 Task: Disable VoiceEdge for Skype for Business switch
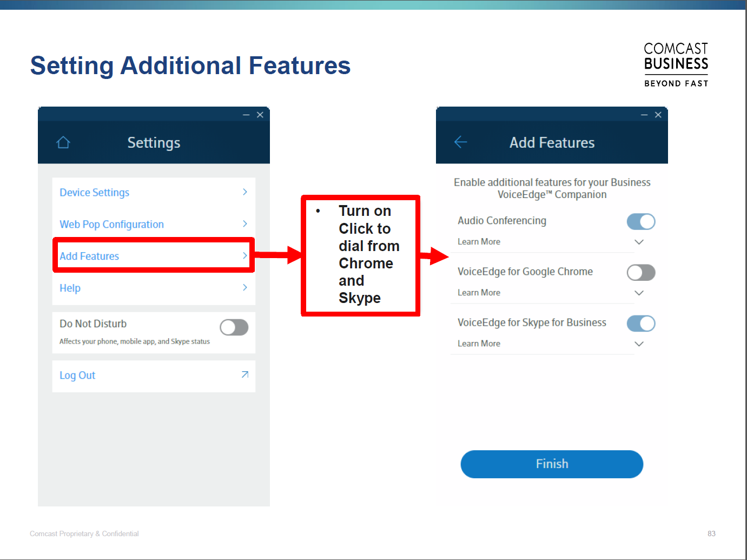[x=641, y=324]
